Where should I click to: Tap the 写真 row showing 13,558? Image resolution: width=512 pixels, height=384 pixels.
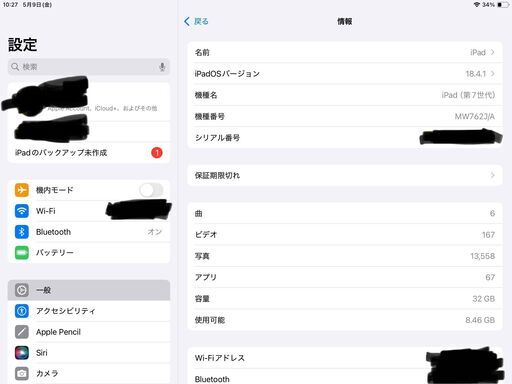pos(345,256)
